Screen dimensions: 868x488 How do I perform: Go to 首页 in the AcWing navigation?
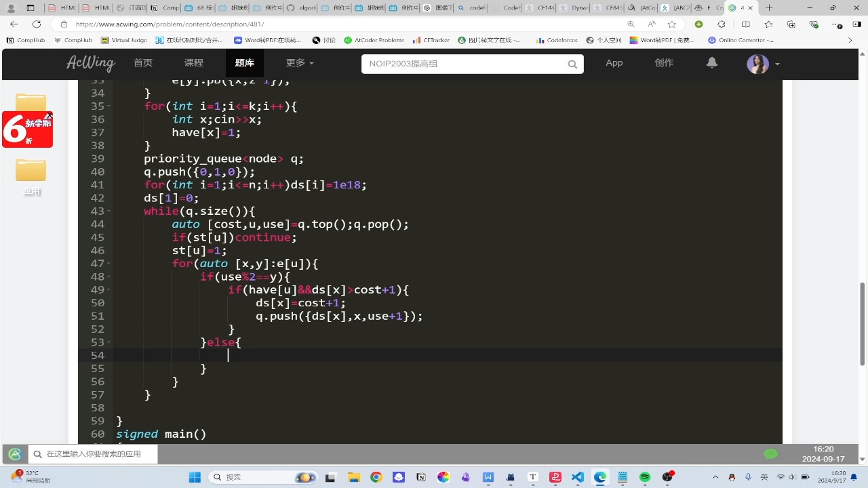click(143, 62)
